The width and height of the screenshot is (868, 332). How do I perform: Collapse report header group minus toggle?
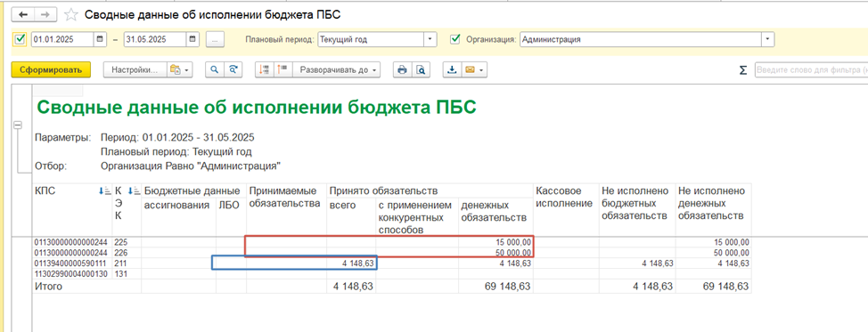[17, 126]
